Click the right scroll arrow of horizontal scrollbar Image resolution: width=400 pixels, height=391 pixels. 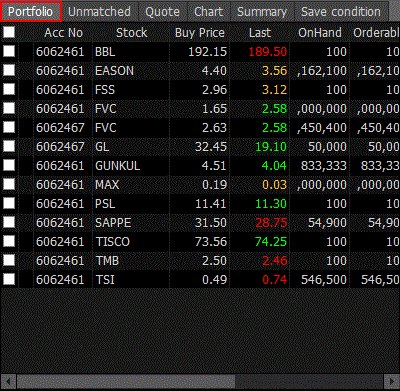[391, 381]
